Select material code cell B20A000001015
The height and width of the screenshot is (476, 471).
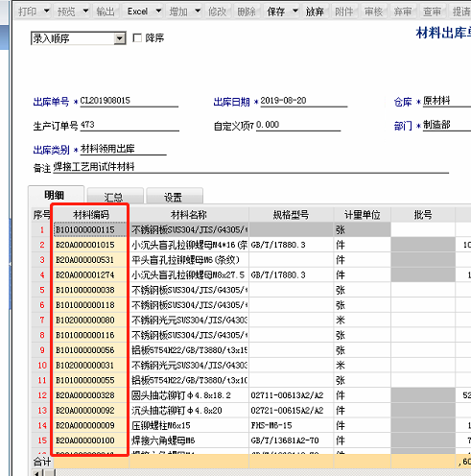click(x=90, y=245)
